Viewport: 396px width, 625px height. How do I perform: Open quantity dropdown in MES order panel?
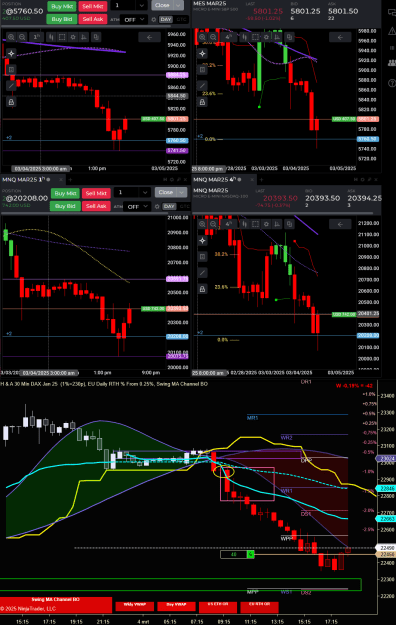(142, 6)
